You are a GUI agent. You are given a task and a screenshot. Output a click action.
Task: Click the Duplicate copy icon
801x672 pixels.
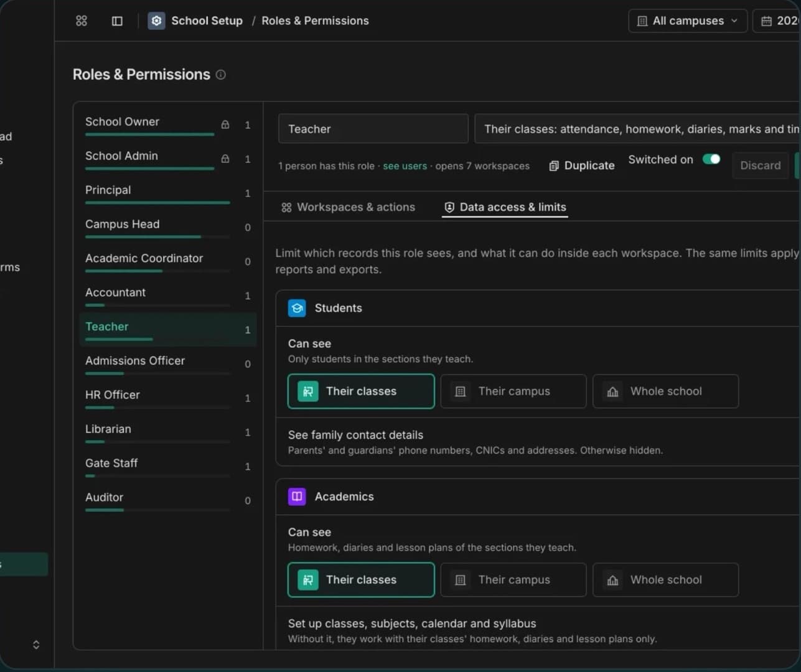(554, 166)
